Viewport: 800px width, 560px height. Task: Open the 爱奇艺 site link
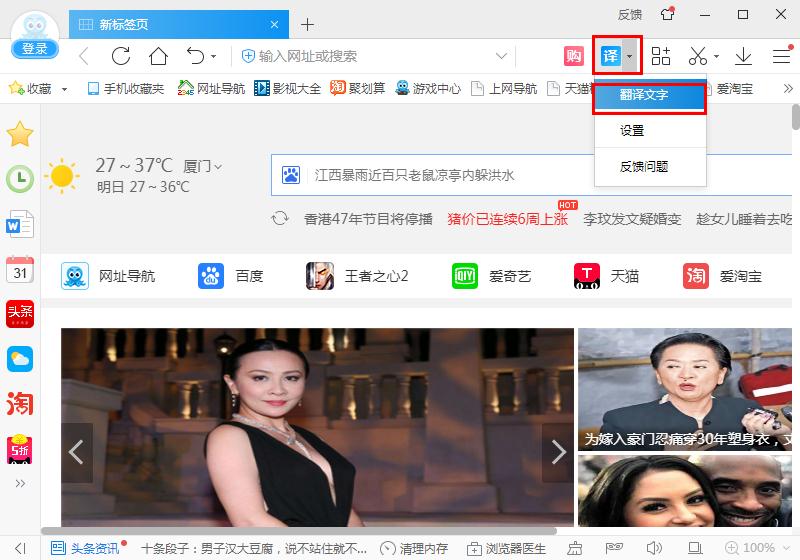coord(493,276)
